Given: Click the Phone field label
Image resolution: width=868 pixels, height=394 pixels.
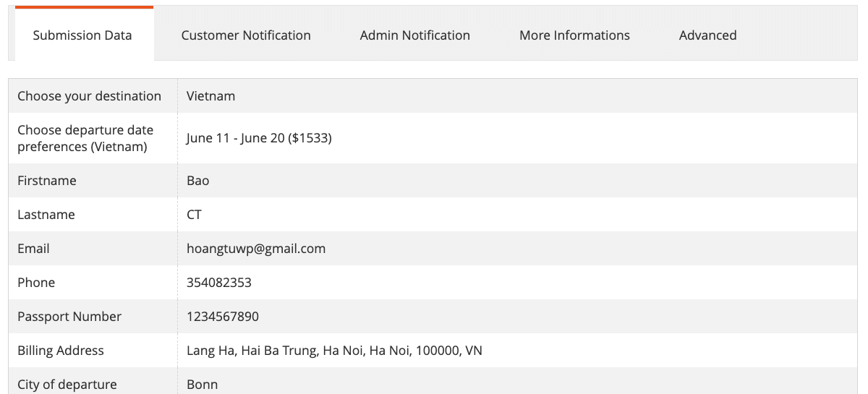Looking at the screenshot, I should (x=36, y=283).
